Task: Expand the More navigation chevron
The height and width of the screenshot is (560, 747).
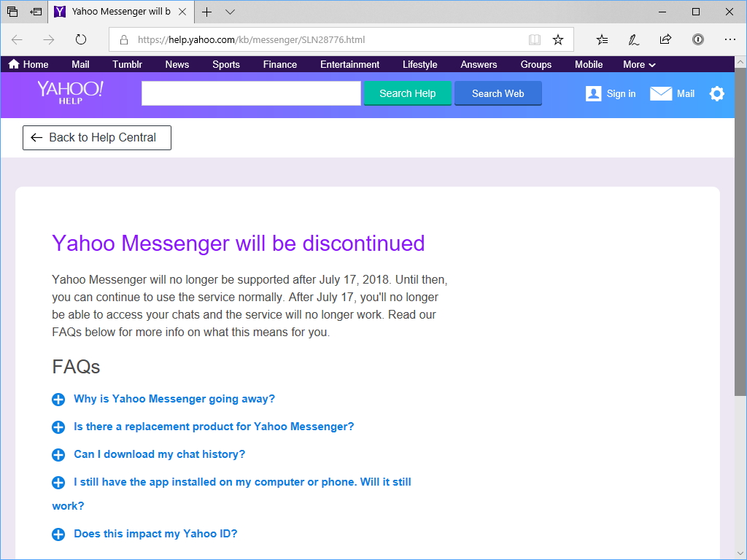Action: coord(653,64)
